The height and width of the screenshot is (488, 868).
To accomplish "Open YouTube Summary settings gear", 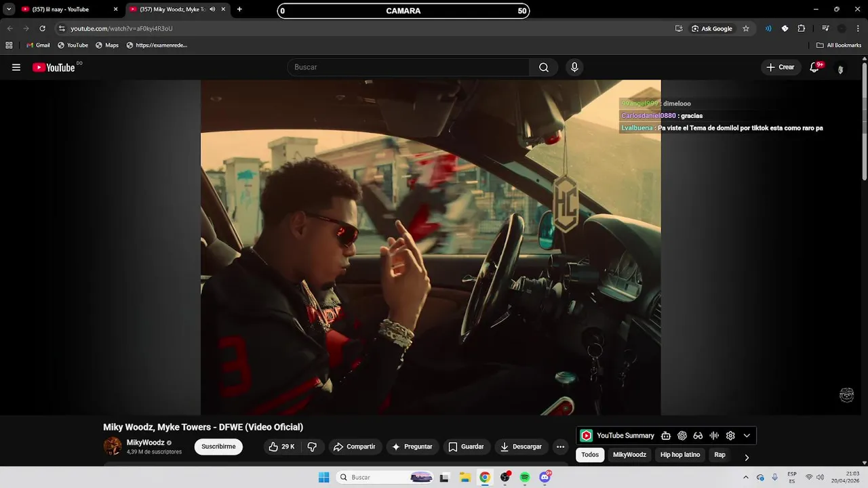I will coord(730,436).
